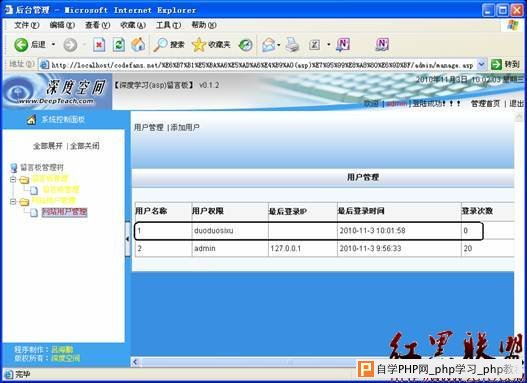The width and height of the screenshot is (527, 383).
Task: Click the Search magnifier icon
Action: 160,45
